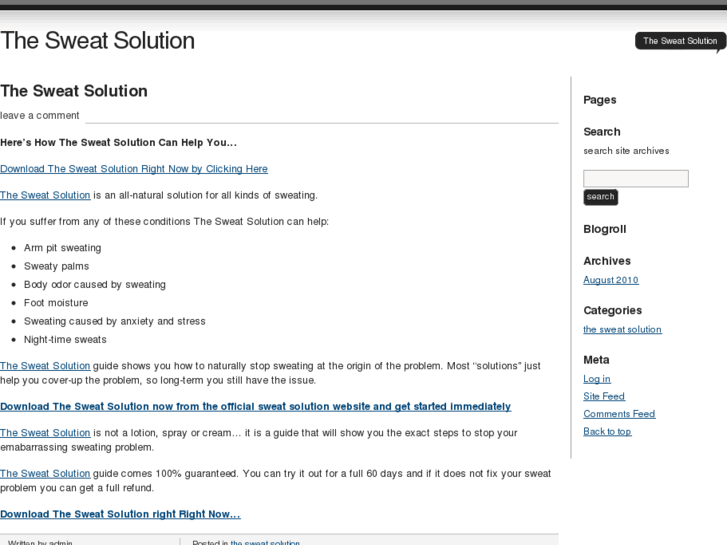Select the 'Sweaty palms' list item
Viewport: 727px width, 545px height.
(x=57, y=266)
